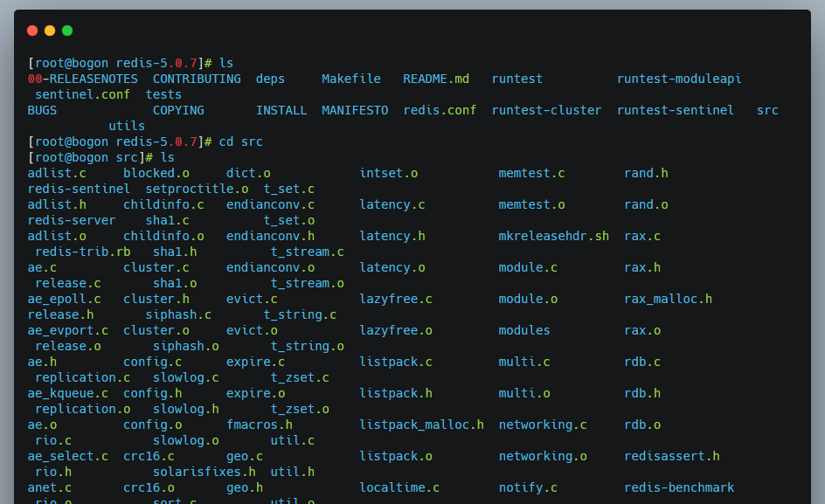Click the lazyfree.c file name
Image resolution: width=825 pixels, height=504 pixels.
pos(396,299)
